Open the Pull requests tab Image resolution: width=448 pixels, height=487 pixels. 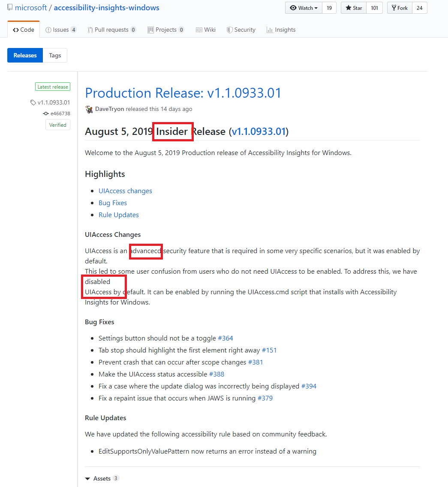(112, 30)
